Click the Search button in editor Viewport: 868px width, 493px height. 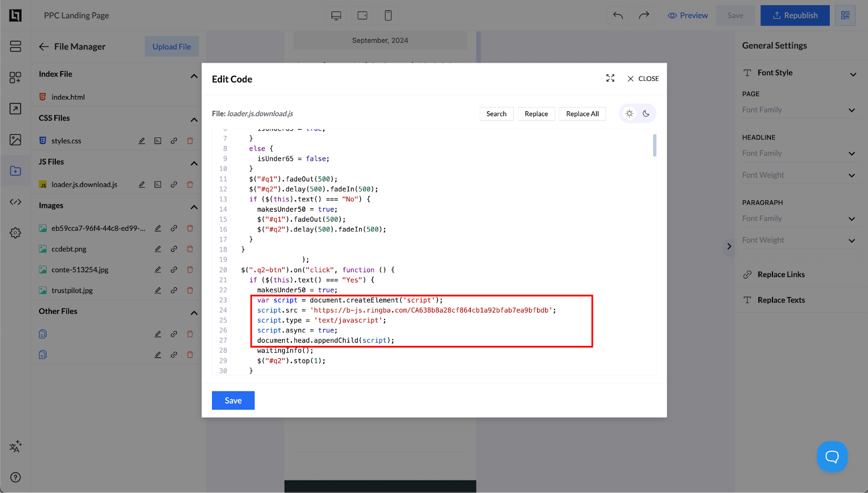coord(496,114)
